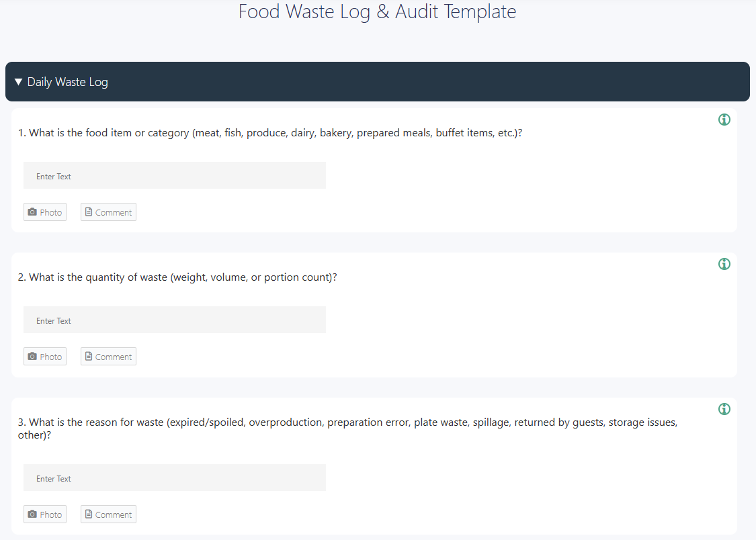
Task: Click the document icon on question 3's Comment button
Action: [90, 514]
